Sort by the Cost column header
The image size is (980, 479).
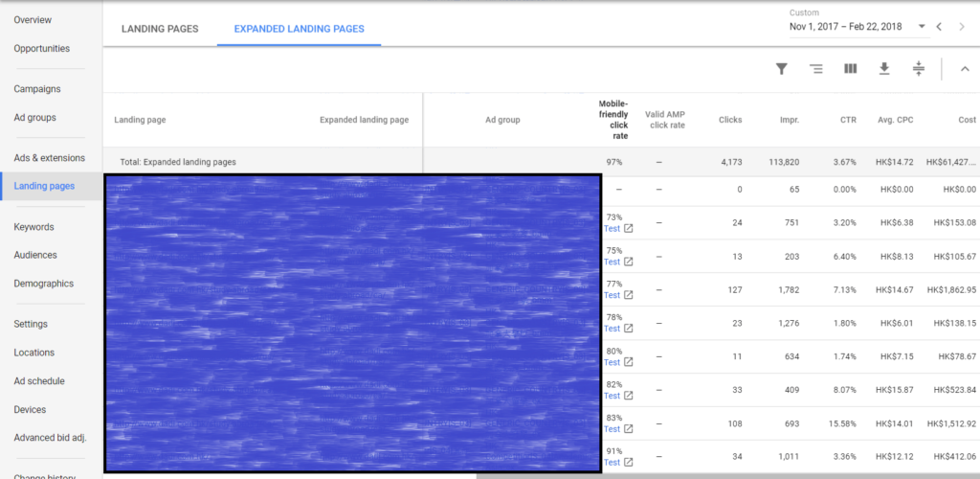pos(967,120)
